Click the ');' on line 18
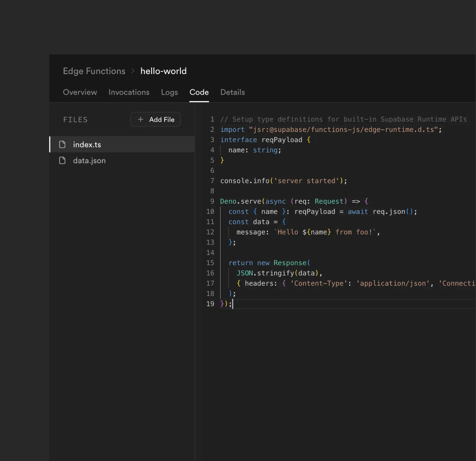 click(232, 294)
